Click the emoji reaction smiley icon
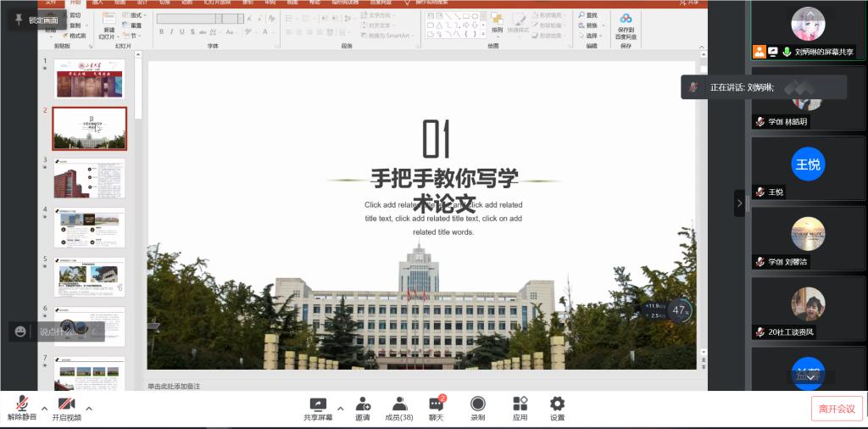This screenshot has height=429, width=868. pyautogui.click(x=20, y=331)
